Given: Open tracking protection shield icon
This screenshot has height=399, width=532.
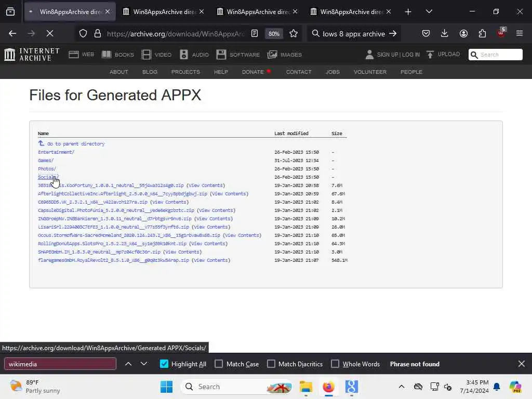Looking at the screenshot, I should tap(83, 34).
